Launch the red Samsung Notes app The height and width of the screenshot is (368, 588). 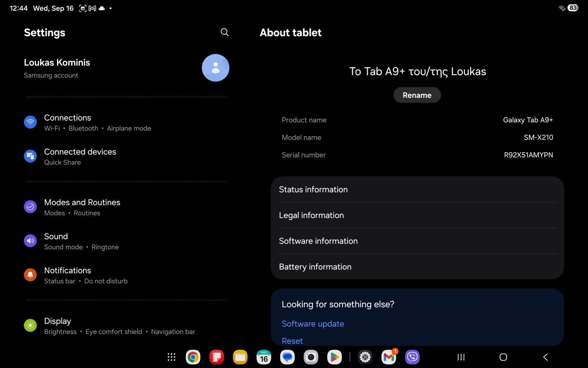point(217,357)
